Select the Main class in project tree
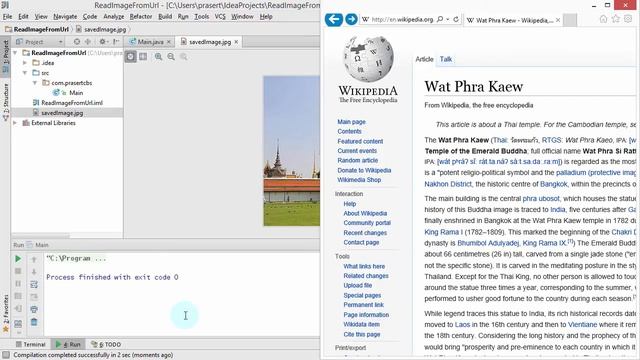 pyautogui.click(x=76, y=93)
